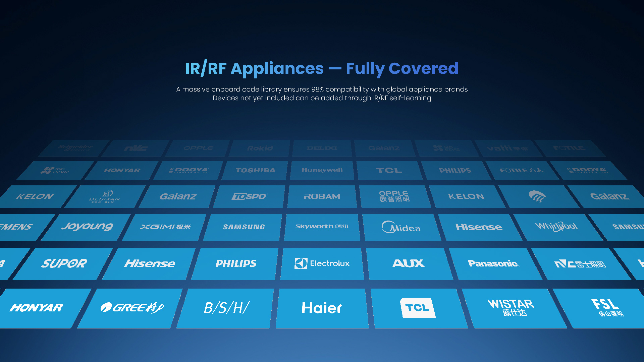Image resolution: width=644 pixels, height=362 pixels.
Task: Select the ROBAM brand tile
Action: (x=322, y=196)
